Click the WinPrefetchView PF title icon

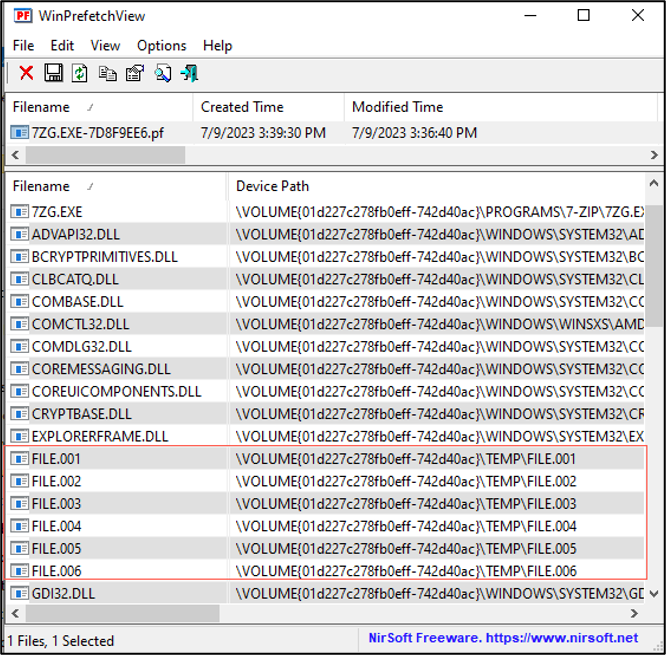click(x=23, y=16)
